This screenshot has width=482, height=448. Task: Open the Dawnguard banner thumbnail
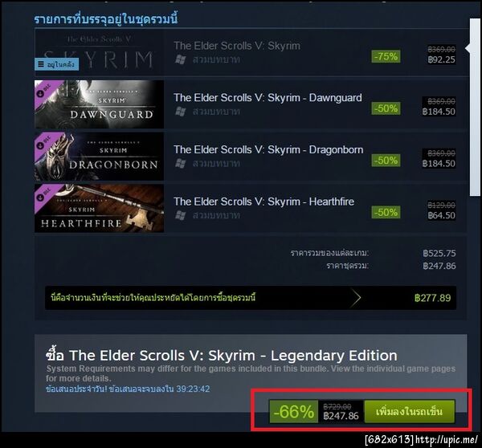click(x=99, y=104)
